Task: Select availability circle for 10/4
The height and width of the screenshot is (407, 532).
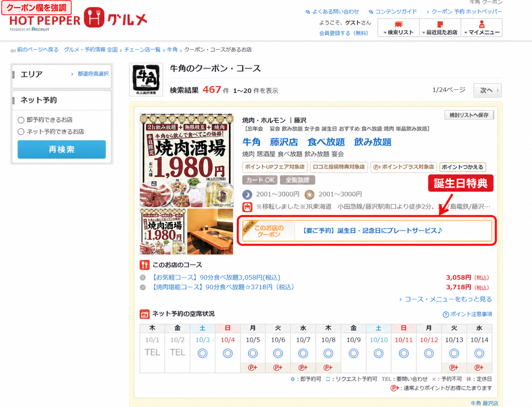Action: (228, 353)
